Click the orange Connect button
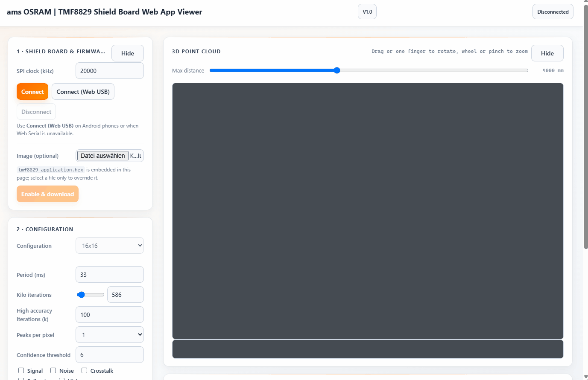 click(x=32, y=92)
